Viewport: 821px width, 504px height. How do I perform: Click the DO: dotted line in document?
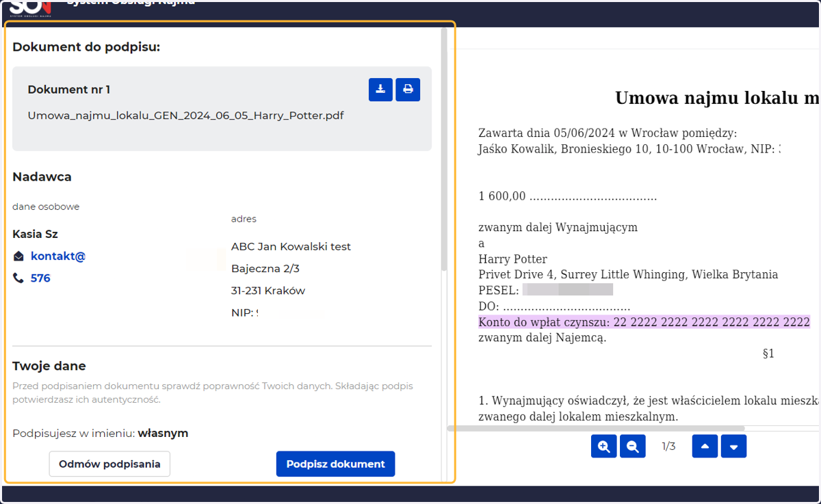click(x=554, y=306)
